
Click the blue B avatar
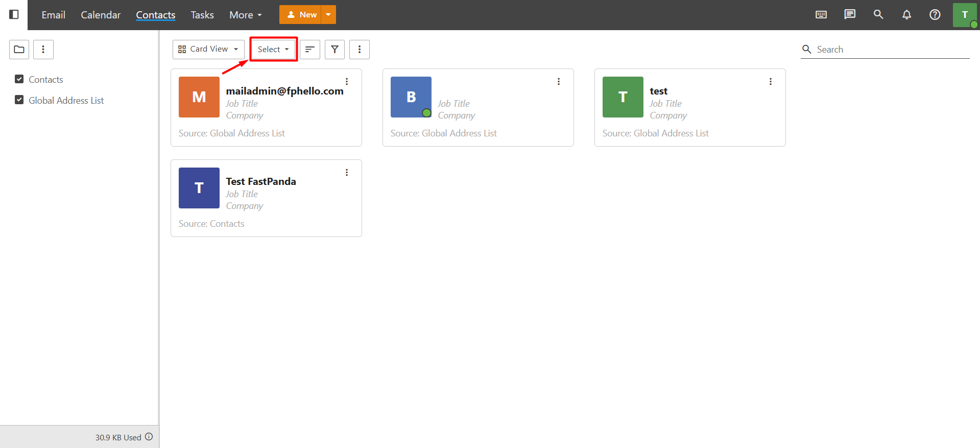(x=411, y=97)
